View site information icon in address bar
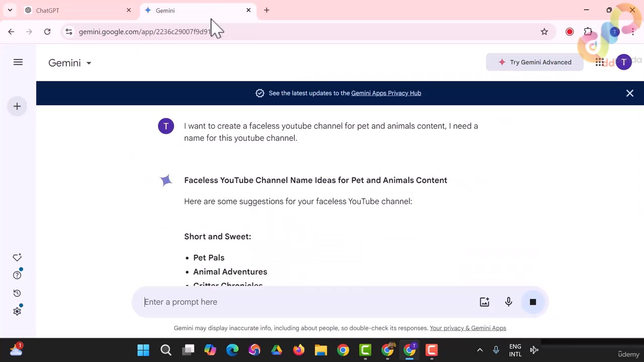This screenshot has width=644, height=362. (x=69, y=32)
